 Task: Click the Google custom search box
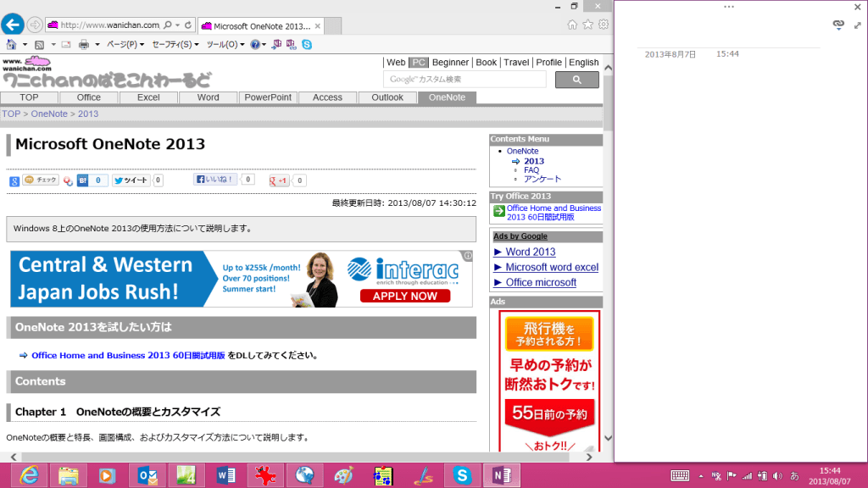(x=465, y=79)
